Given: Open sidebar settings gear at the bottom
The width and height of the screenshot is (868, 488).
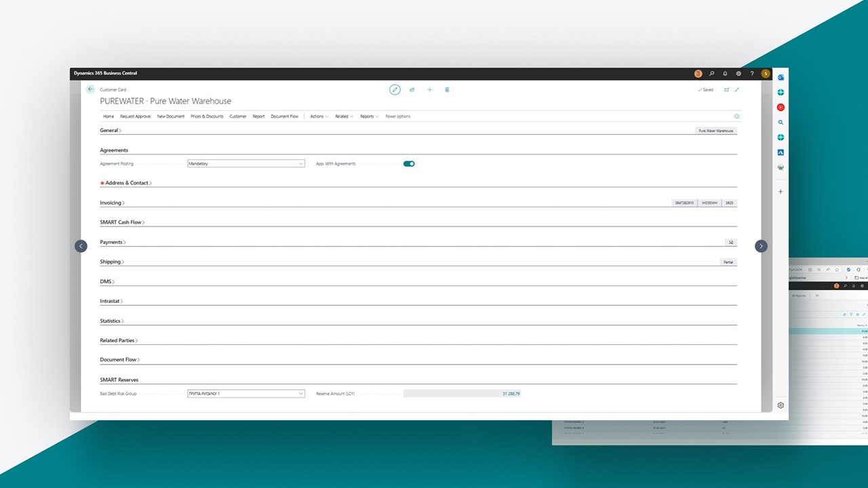Looking at the screenshot, I should tap(781, 405).
